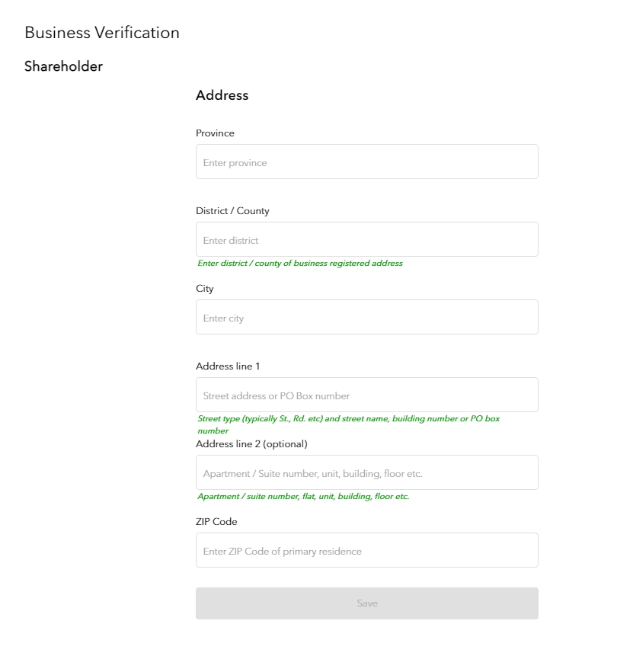Click the green district registered address hint
633x672 pixels.
300,264
